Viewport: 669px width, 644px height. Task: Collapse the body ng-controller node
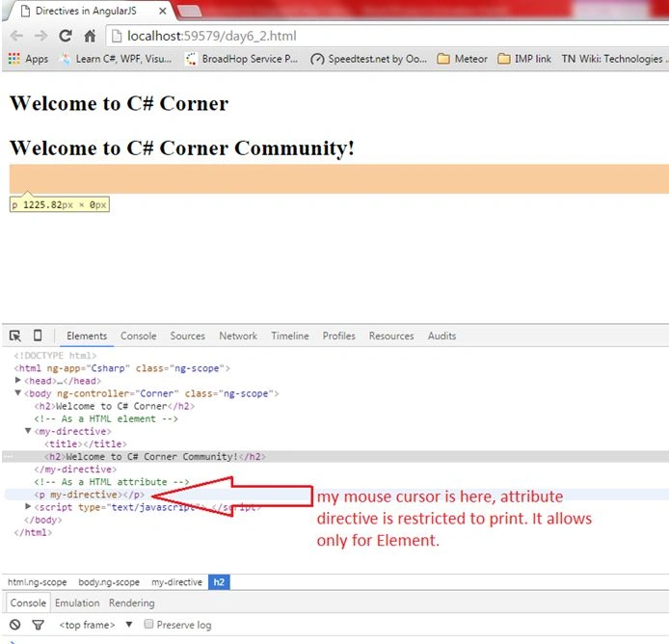(x=18, y=392)
